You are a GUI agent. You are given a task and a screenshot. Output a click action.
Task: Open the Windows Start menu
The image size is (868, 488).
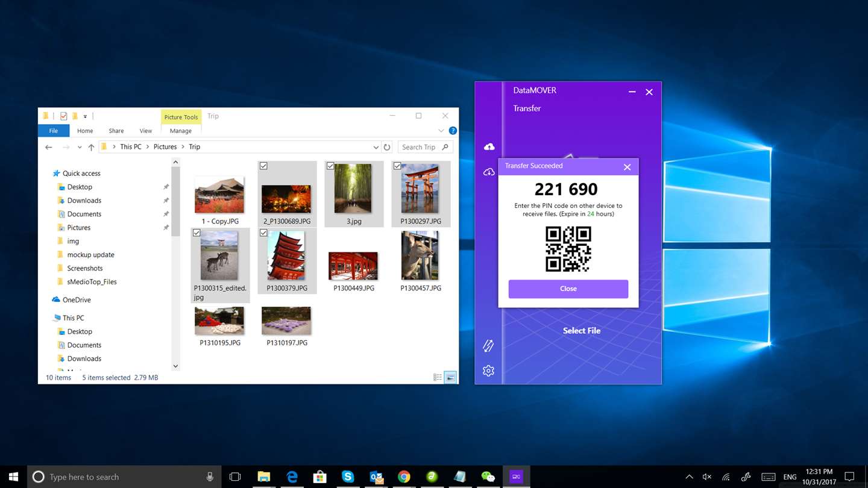pos(13,477)
